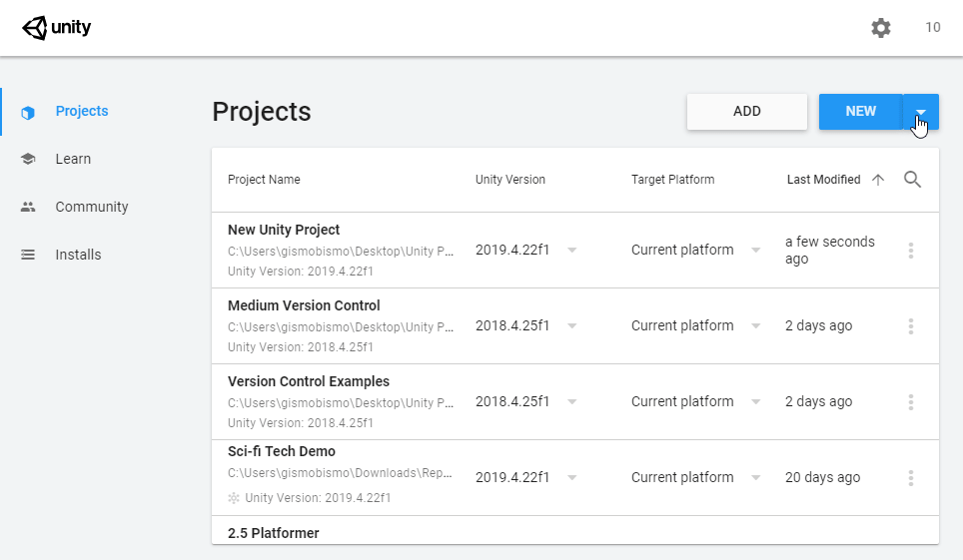
Task: Go to the Installs section
Action: tap(78, 255)
